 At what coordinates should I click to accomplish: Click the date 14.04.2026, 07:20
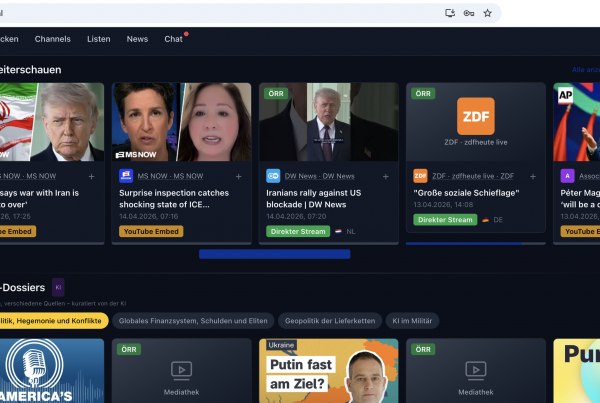296,216
